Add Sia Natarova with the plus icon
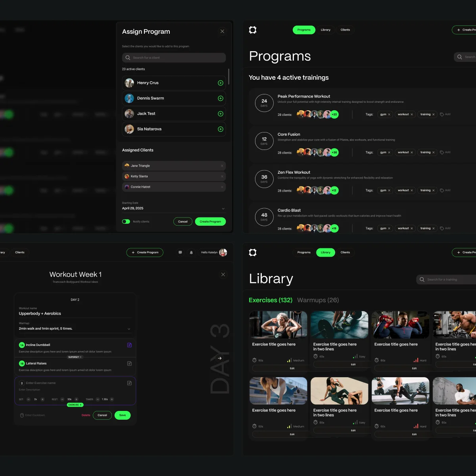Screen dimensions: 476x476 tap(221, 129)
